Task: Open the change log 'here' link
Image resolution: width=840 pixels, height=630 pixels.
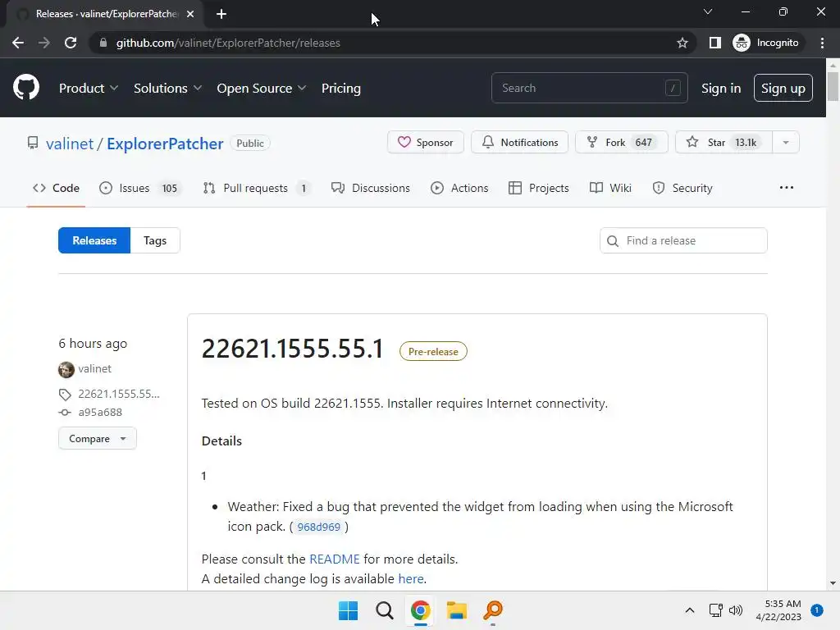Action: [411, 579]
